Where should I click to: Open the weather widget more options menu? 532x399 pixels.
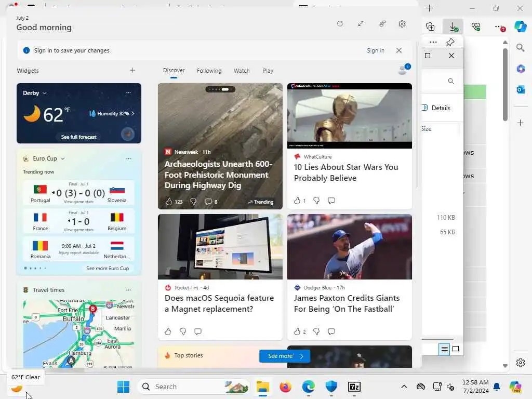(x=128, y=92)
